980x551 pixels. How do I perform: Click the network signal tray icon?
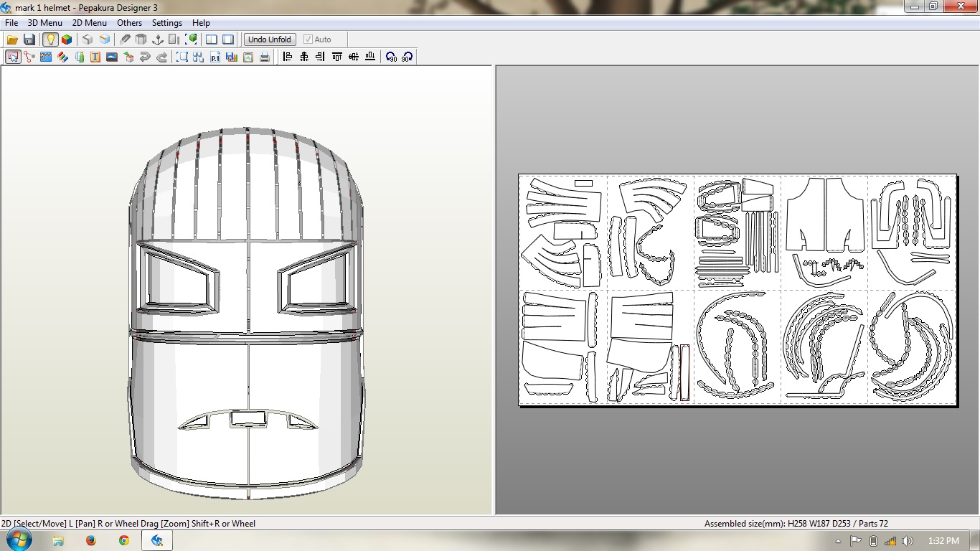890,541
